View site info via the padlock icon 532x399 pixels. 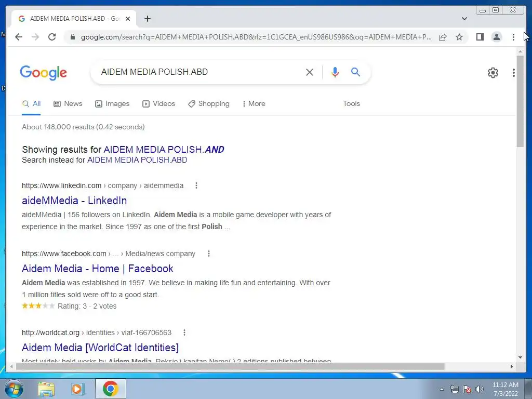(72, 37)
